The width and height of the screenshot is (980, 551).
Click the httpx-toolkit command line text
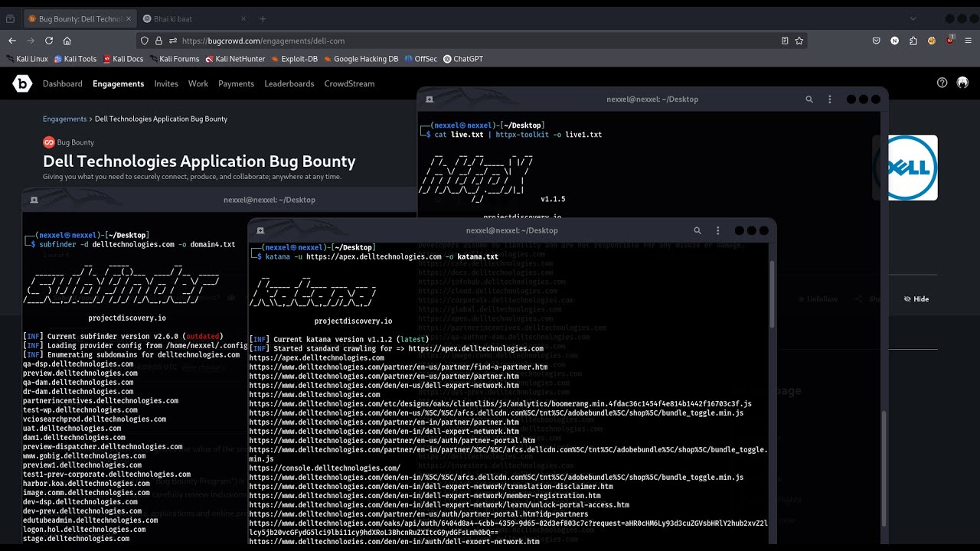pyautogui.click(x=518, y=135)
